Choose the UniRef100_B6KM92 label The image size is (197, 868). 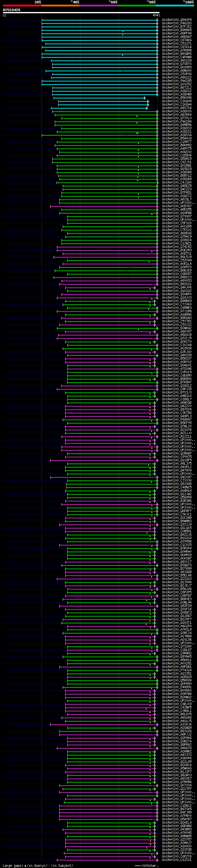click(x=177, y=145)
